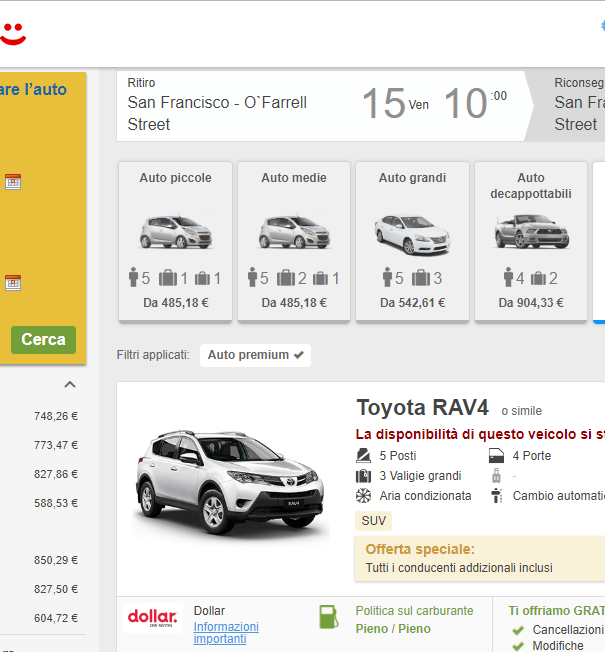Click the 850,29 € price entry
The image size is (605, 652).
(x=56, y=560)
